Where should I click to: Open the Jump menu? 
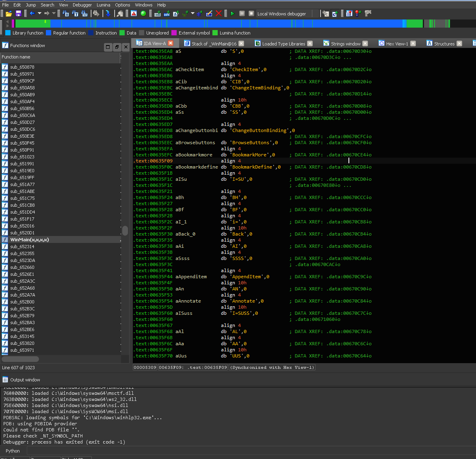[30, 5]
